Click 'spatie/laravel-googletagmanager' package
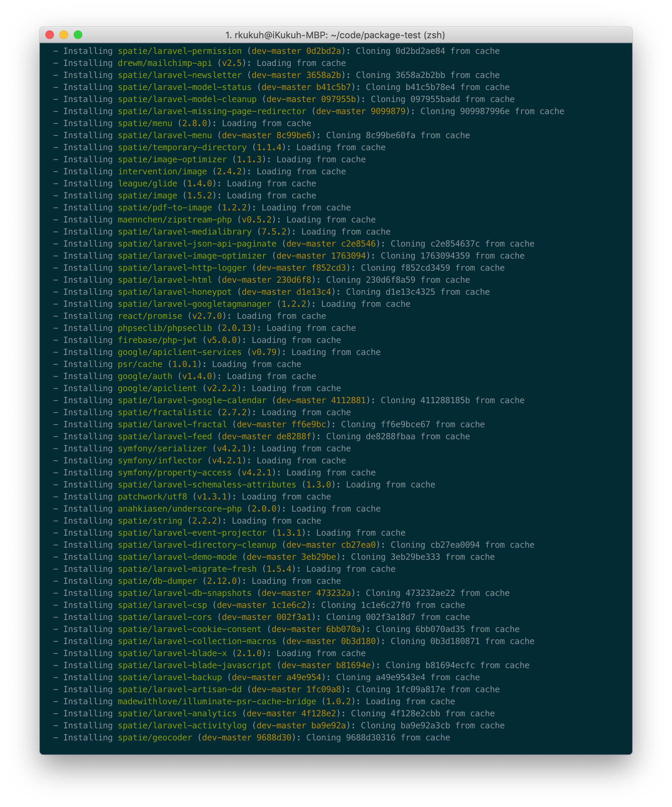 point(195,304)
